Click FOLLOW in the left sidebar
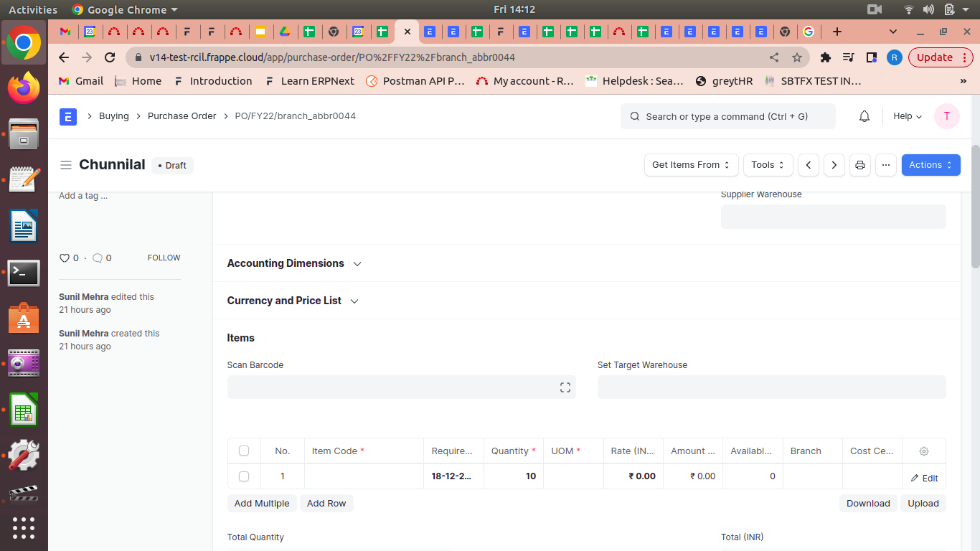The image size is (980, 551). click(164, 258)
